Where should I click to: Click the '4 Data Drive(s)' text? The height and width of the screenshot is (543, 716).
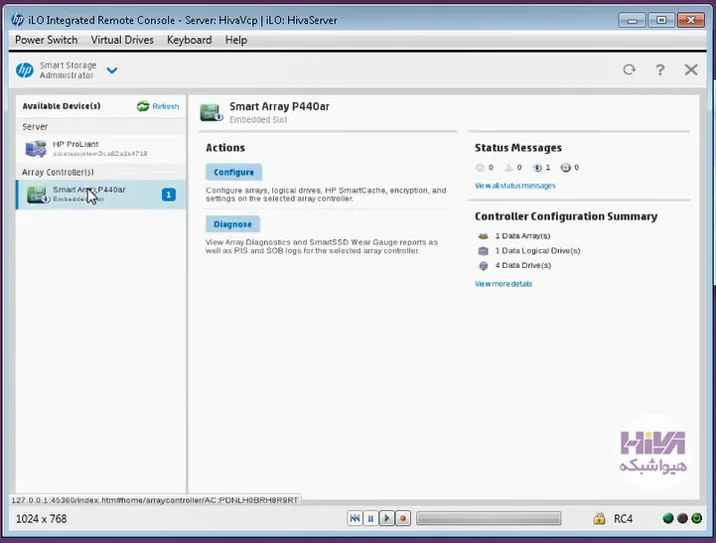coord(523,265)
